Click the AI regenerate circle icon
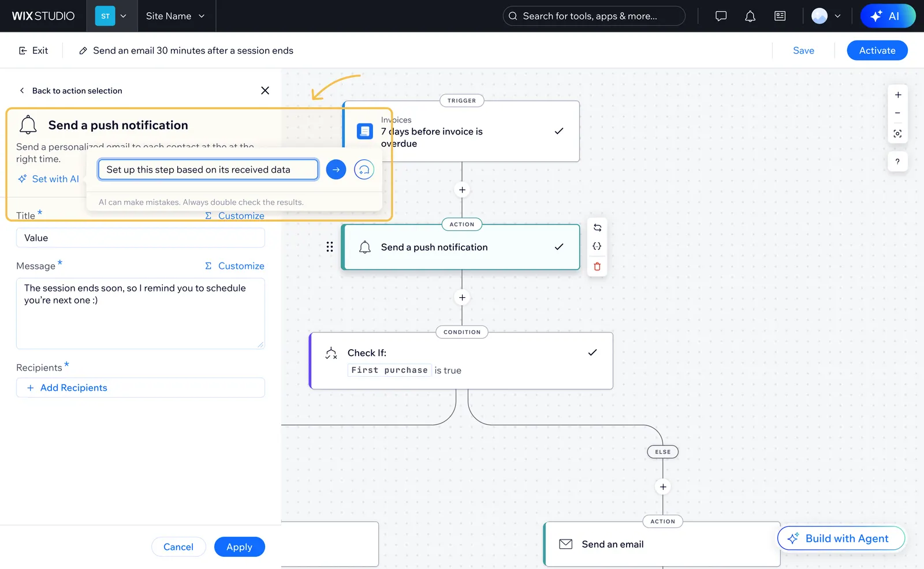The height and width of the screenshot is (569, 924). tap(364, 170)
